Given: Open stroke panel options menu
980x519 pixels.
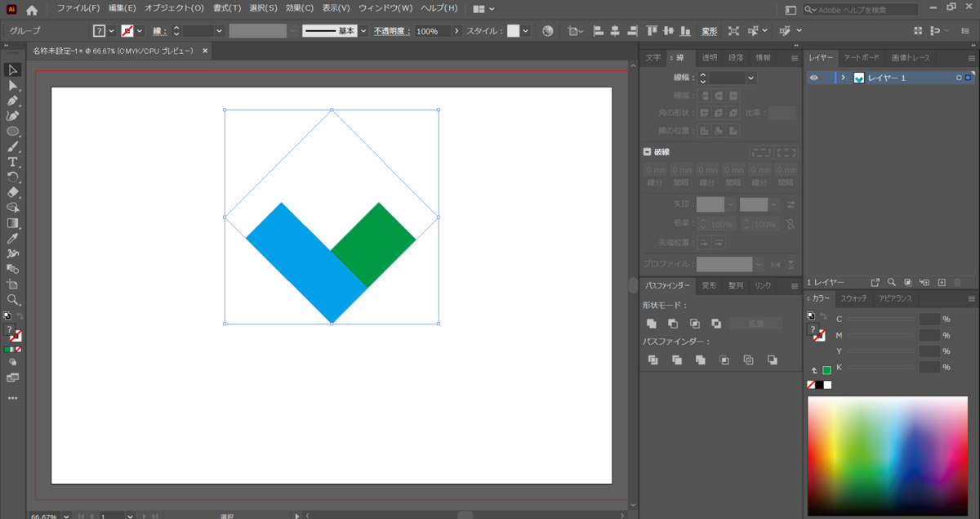Looking at the screenshot, I should pyautogui.click(x=795, y=58).
